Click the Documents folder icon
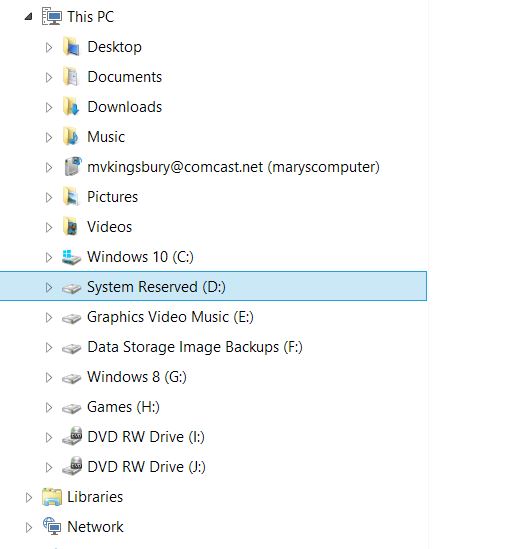The image size is (509, 549). coord(72,77)
